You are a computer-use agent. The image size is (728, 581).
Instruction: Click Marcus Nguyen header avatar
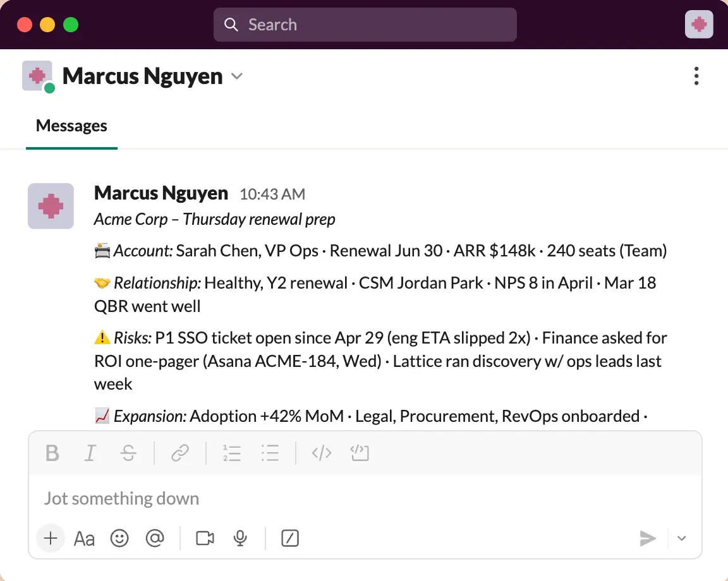(38, 76)
